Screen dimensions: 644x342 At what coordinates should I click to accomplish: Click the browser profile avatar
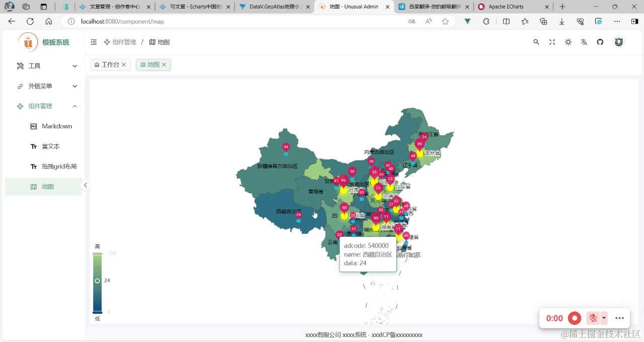pos(10,7)
